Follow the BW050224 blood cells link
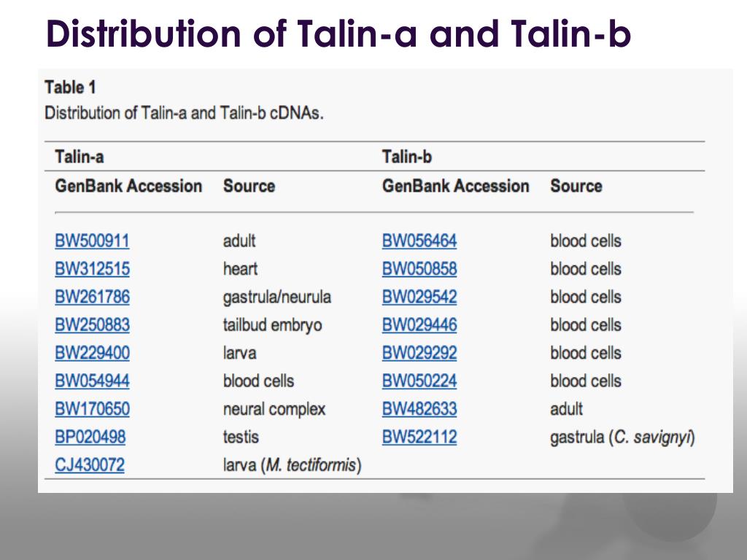This screenshot has height=560, width=747. 419,381
